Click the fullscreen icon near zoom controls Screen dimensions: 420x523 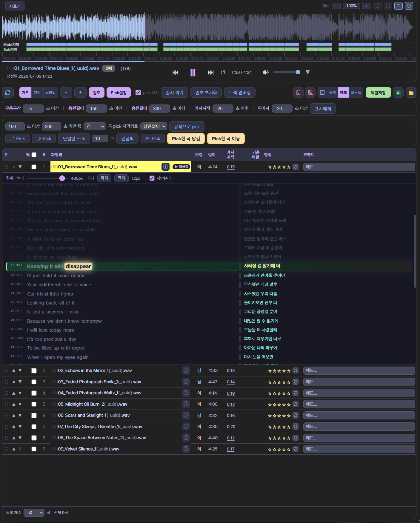pyautogui.click(x=388, y=6)
